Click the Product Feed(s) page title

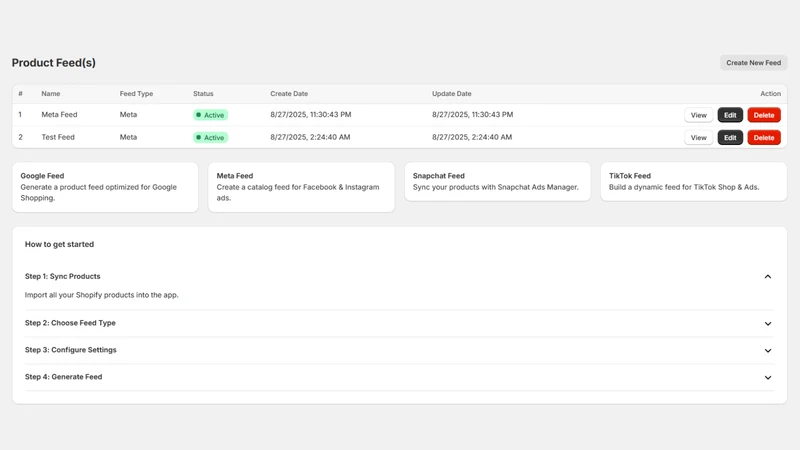54,63
